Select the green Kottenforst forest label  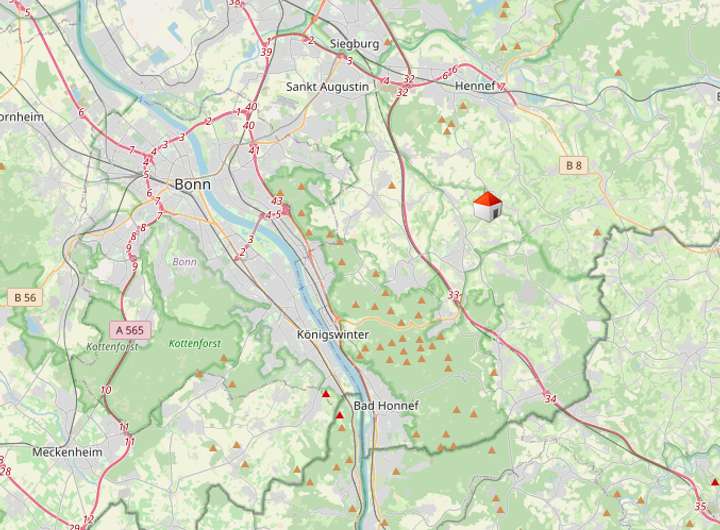click(x=195, y=344)
